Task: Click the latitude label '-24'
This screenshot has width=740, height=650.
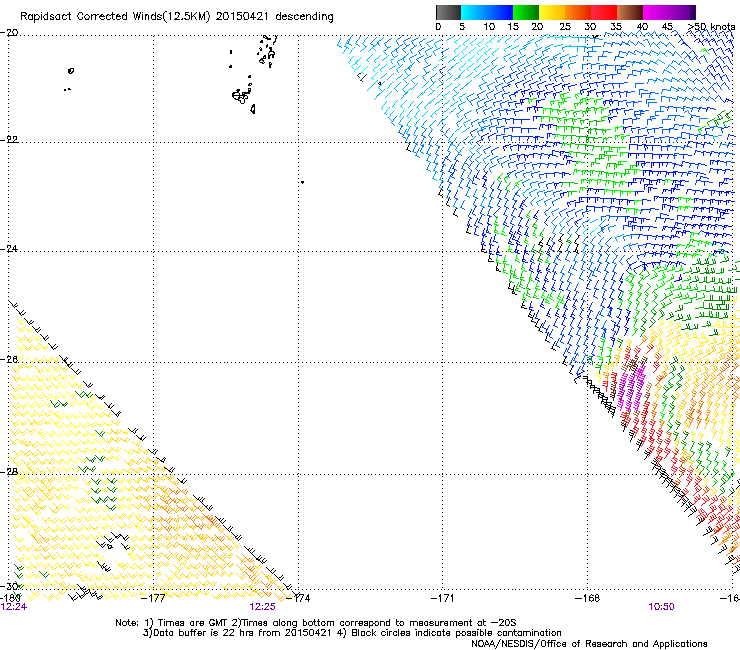Action: [9, 249]
